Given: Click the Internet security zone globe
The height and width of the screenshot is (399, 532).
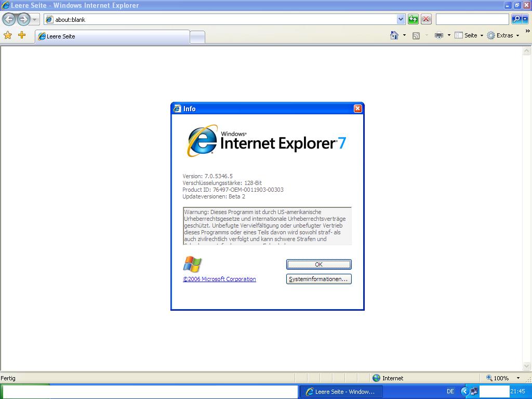Looking at the screenshot, I should point(376,378).
